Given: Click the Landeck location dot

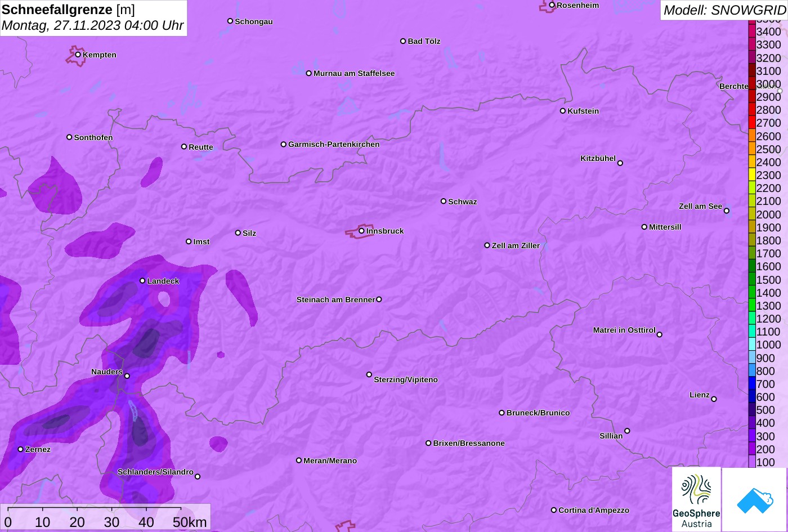Looking at the screenshot, I should (x=142, y=280).
